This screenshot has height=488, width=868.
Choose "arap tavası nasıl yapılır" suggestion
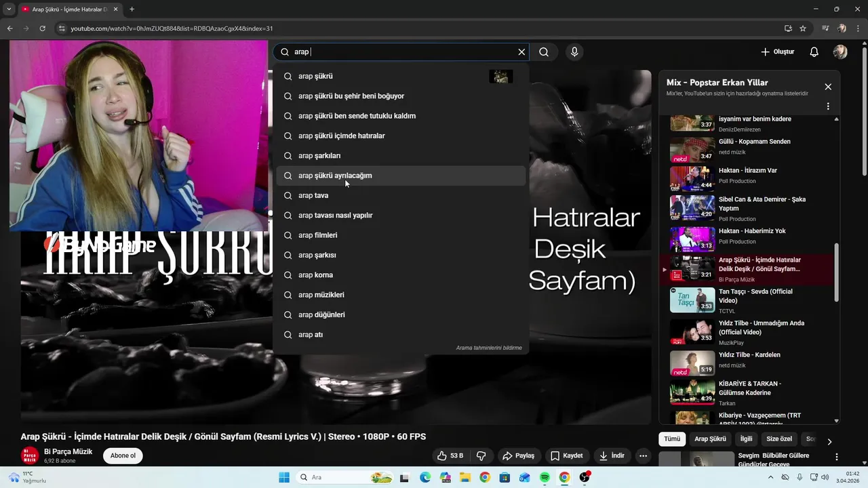point(401,216)
